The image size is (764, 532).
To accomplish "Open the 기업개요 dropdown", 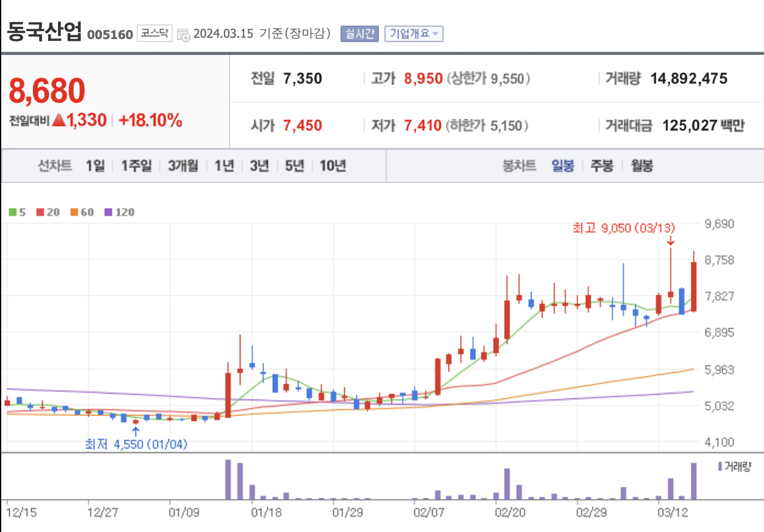I will click(414, 34).
